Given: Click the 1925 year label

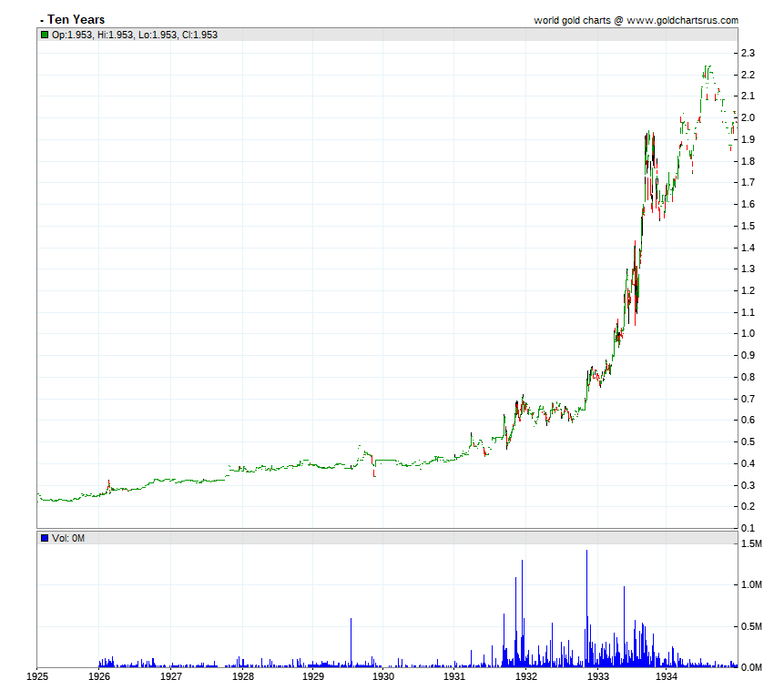Looking at the screenshot, I should 37,676.
